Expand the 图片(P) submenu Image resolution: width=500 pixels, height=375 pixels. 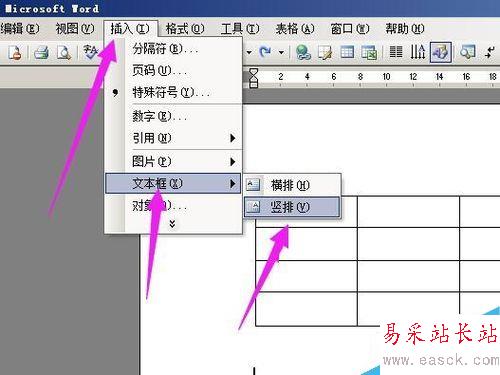coord(233,162)
